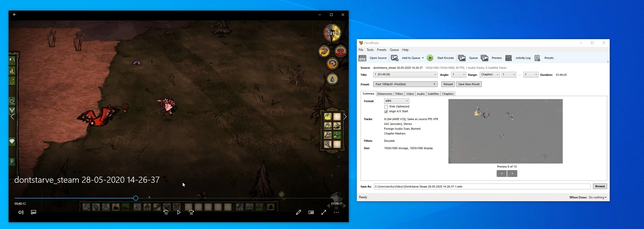Viewport: 644px width, 229px height.
Task: Click the 'Preview 6 of 10' text
Action: [x=507, y=167]
